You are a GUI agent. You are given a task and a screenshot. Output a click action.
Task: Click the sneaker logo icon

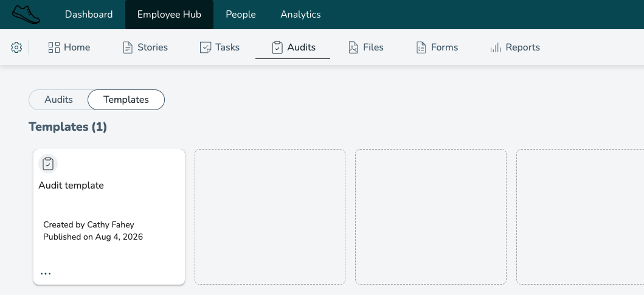26,15
